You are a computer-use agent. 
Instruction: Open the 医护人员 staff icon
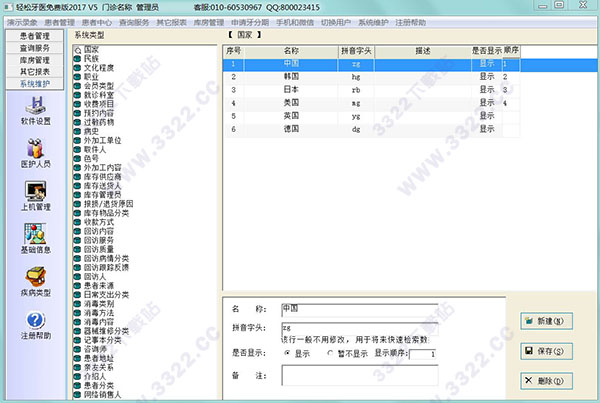pos(36,148)
